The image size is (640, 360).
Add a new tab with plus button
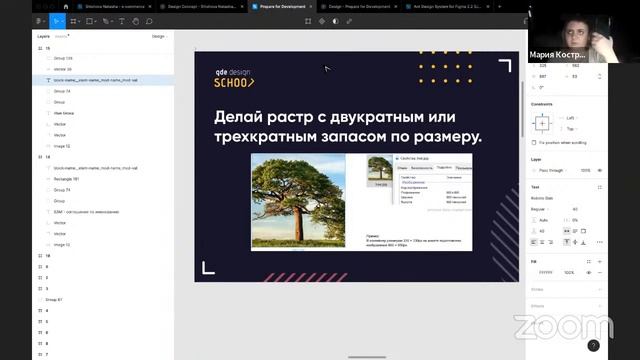pos(500,7)
